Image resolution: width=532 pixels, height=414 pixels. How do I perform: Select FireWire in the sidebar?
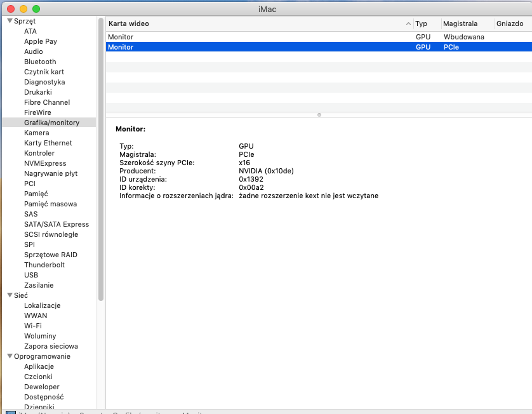[37, 112]
